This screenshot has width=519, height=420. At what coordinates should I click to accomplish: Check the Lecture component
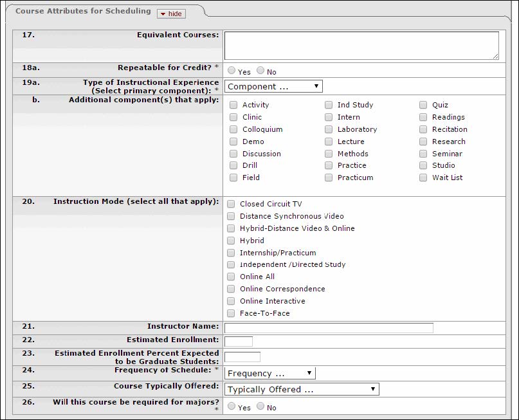point(329,142)
